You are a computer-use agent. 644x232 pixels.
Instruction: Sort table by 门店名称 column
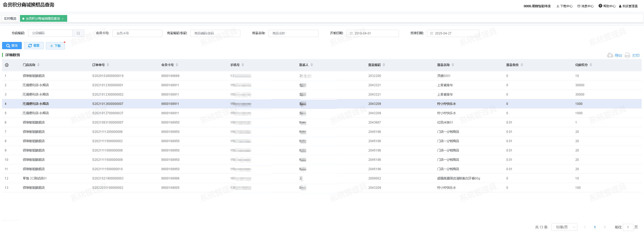coord(38,65)
